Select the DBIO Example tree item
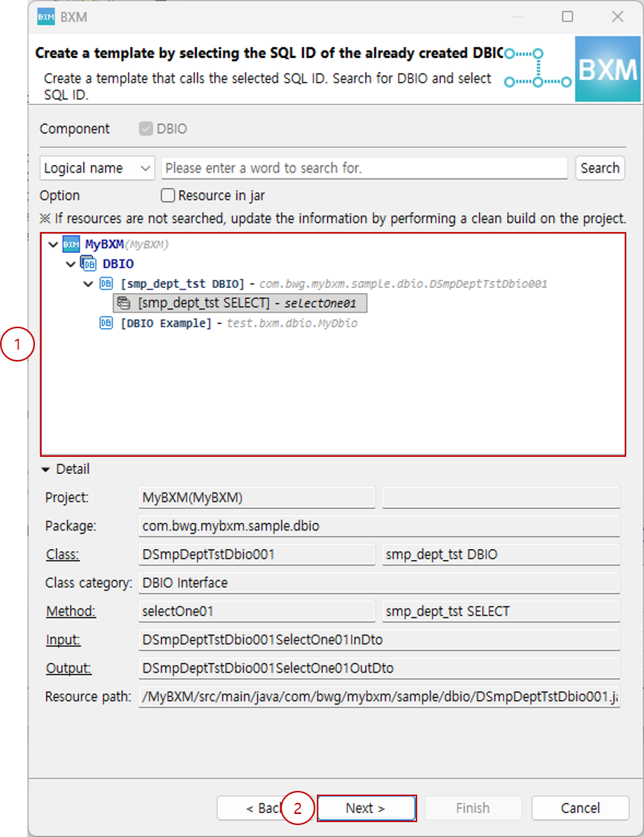 coord(161,323)
